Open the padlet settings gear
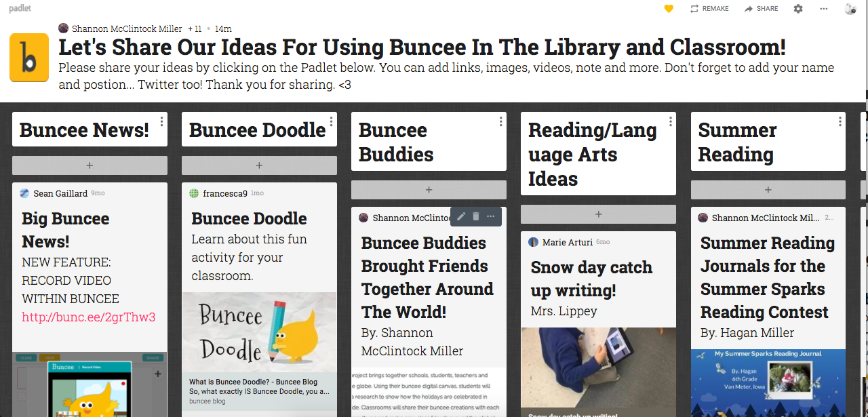 [x=798, y=9]
